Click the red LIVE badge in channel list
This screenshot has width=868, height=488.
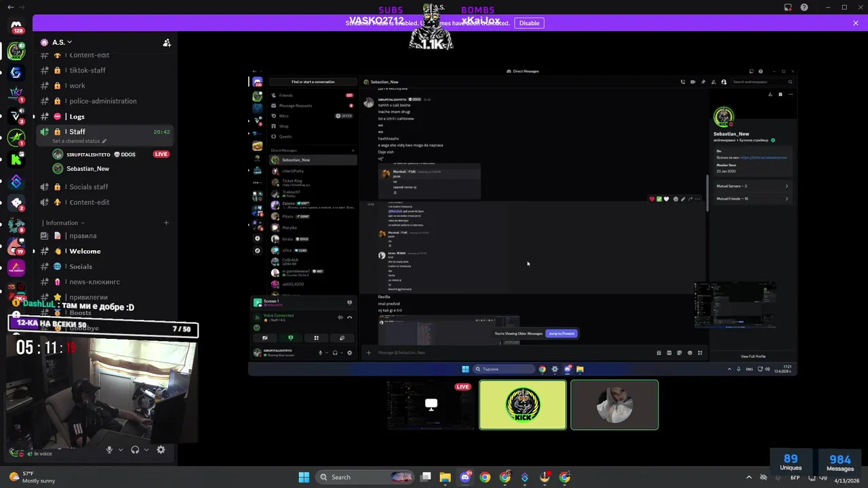[161, 155]
